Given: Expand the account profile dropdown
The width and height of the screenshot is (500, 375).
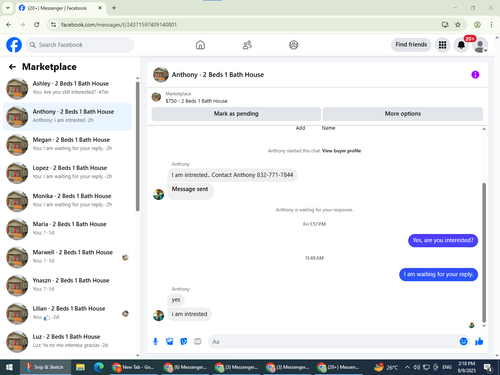Looking at the screenshot, I should point(481,45).
